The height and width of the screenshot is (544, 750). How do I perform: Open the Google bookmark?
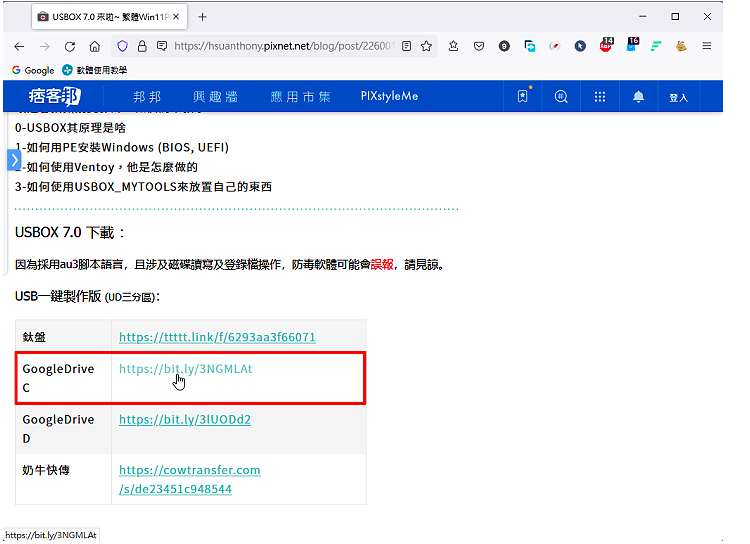(x=33, y=70)
